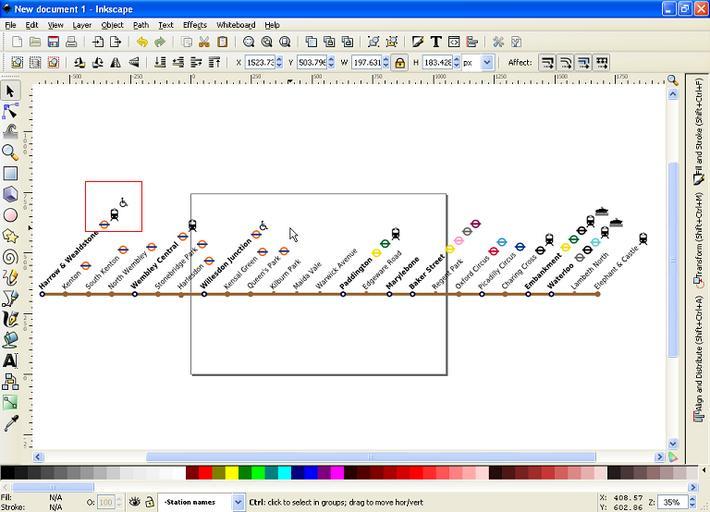
Task: Click the Import file icon
Action: pyautogui.click(x=98, y=42)
